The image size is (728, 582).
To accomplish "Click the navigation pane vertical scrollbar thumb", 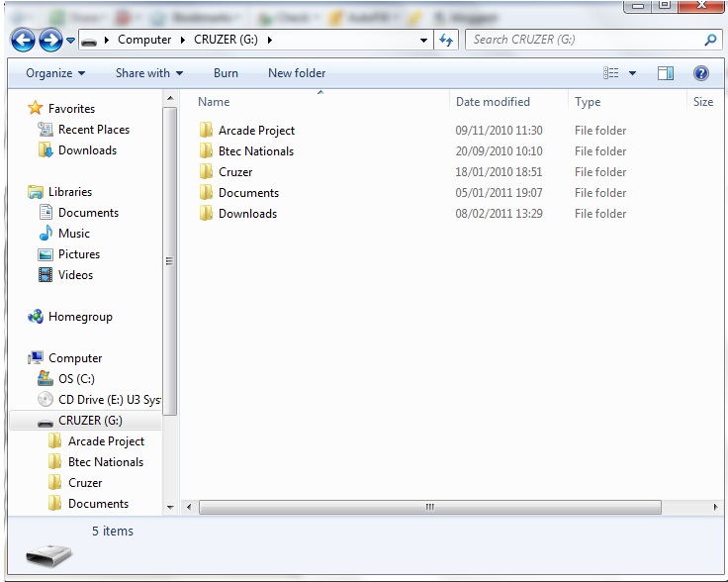I will (170, 261).
